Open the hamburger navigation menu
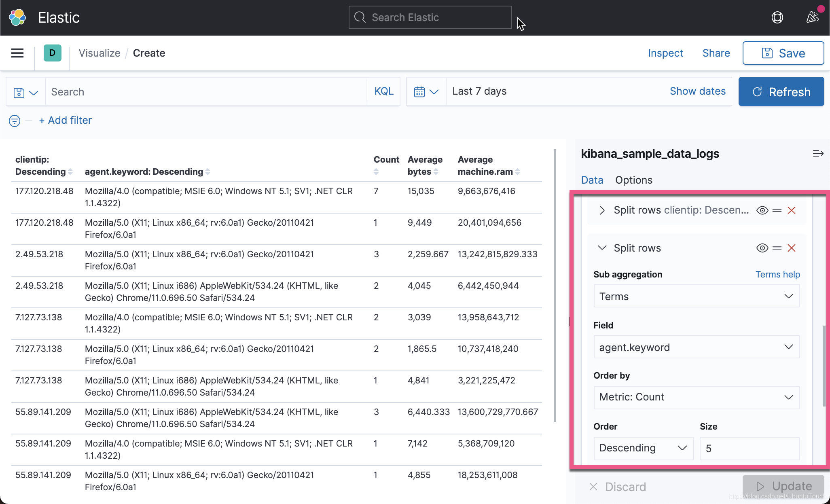 (17, 53)
